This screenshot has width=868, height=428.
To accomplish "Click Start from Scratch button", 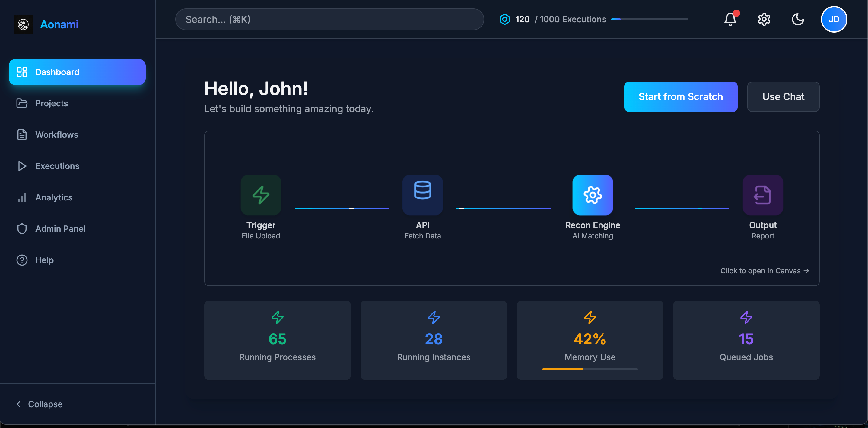I will tap(681, 97).
